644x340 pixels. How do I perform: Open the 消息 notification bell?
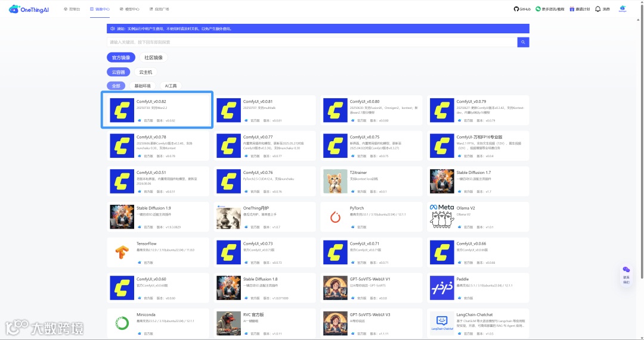(602, 9)
